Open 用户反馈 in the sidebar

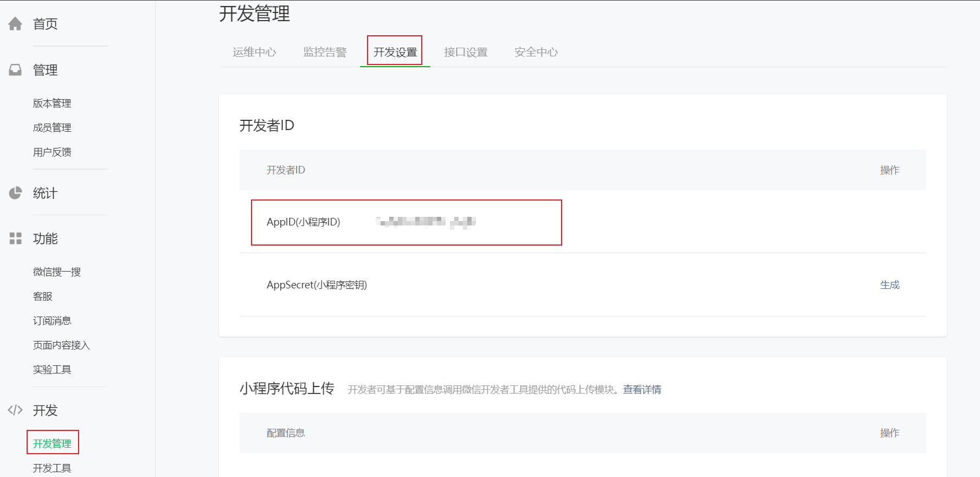(x=52, y=152)
